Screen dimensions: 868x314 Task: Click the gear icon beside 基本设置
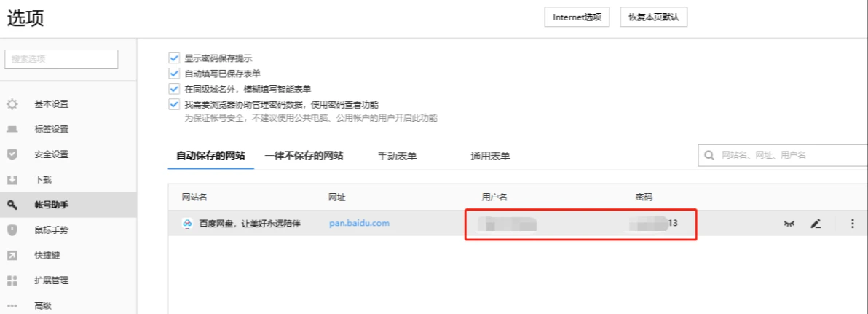12,104
